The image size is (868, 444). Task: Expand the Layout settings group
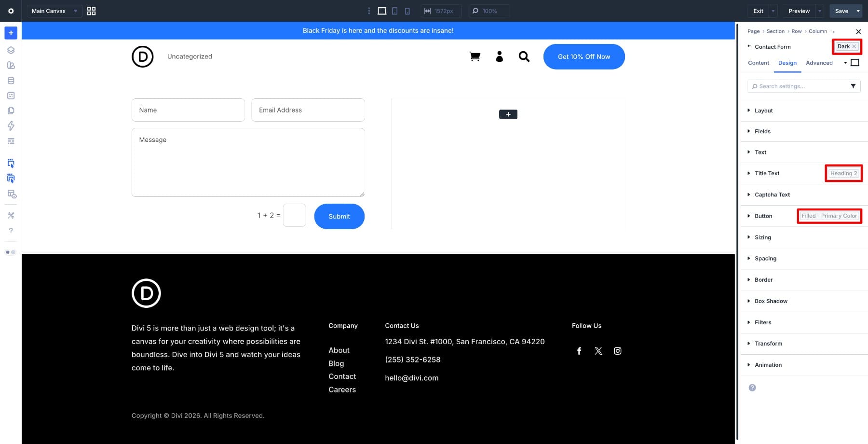pyautogui.click(x=804, y=111)
